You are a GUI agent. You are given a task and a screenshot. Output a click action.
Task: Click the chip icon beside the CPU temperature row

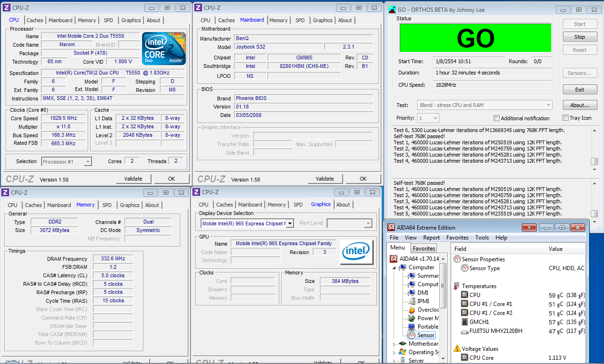point(465,295)
